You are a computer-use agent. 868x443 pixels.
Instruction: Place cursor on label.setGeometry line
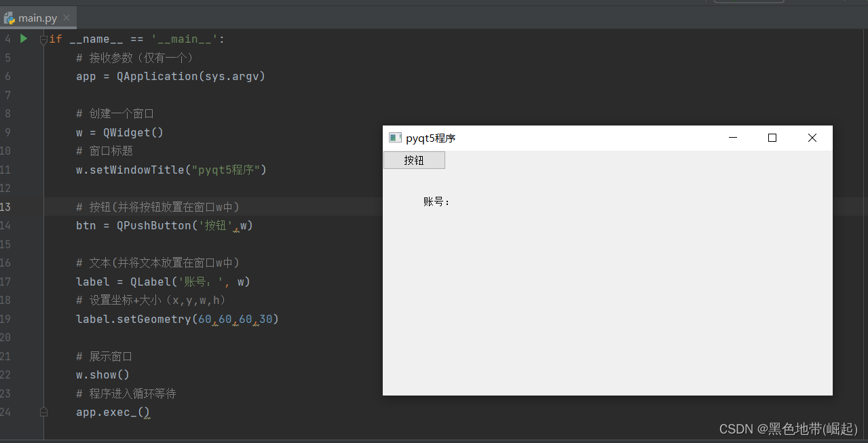tap(177, 319)
